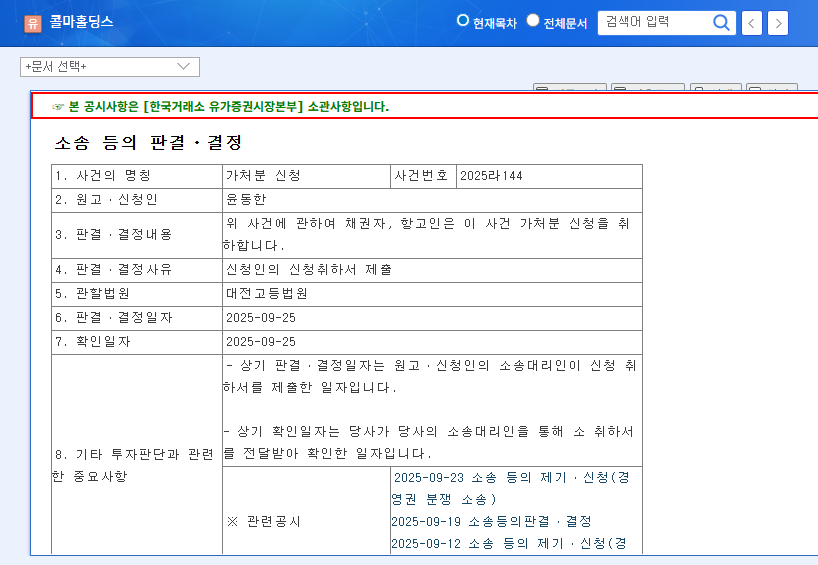Viewport: 818px width, 565px height.
Task: Click the 소송 등의 판결·결정 heading
Action: click(149, 142)
